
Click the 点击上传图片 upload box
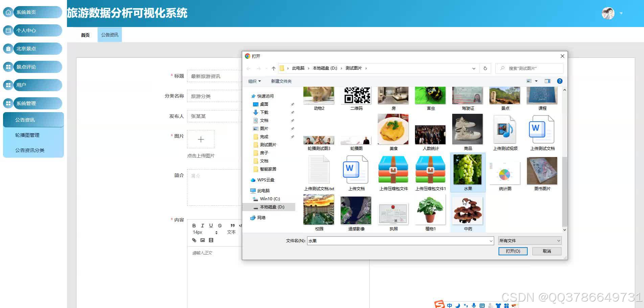201,139
